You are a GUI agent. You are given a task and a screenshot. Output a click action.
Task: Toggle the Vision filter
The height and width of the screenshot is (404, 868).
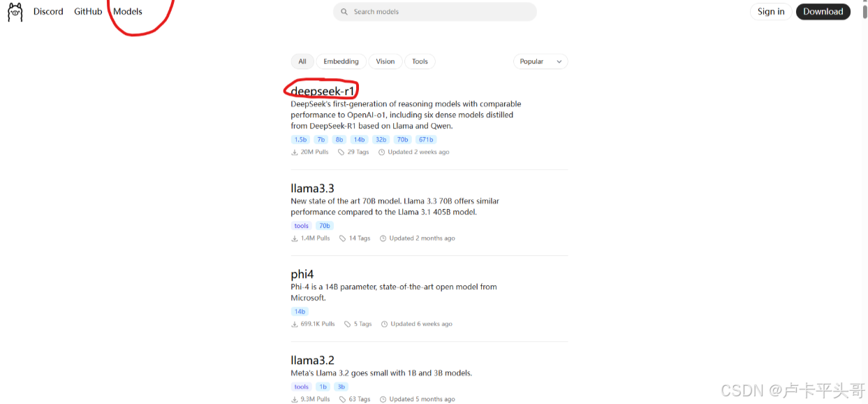click(x=385, y=62)
